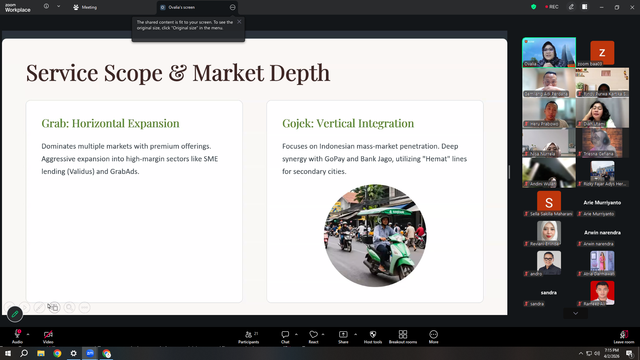Screen dimensions: 640x360
Task: Select Heru Prabowo's video tile
Action: (549, 113)
